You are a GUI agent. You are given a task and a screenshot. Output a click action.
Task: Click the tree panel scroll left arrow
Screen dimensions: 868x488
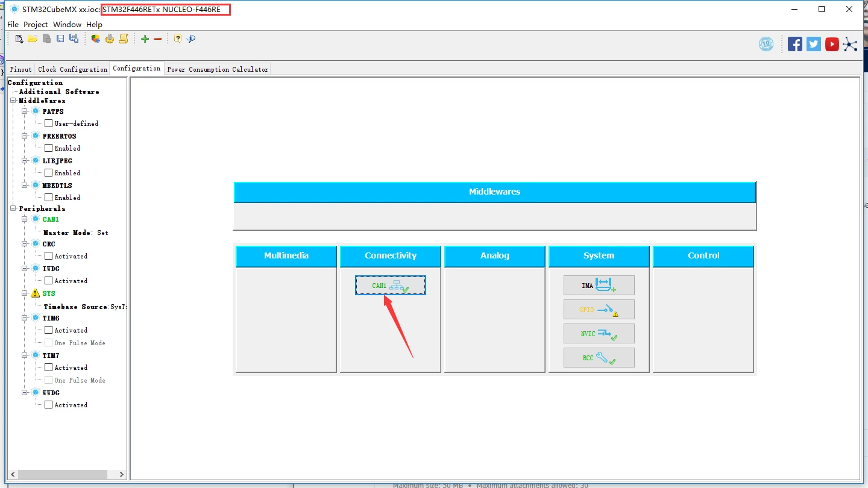(13, 475)
